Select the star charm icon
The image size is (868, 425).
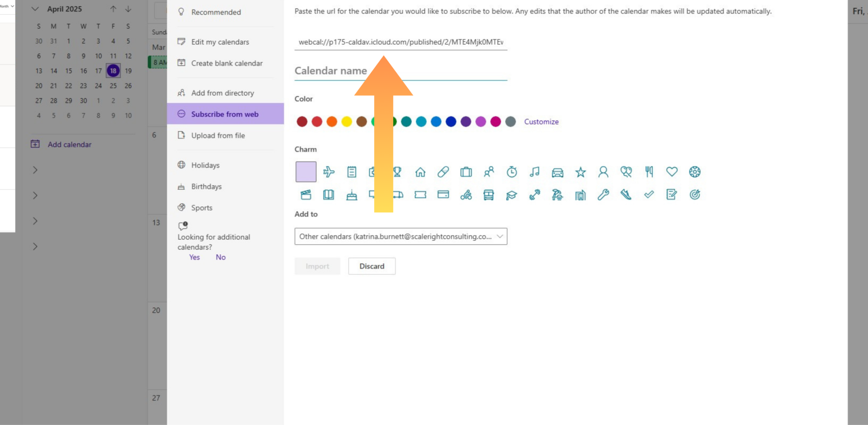[580, 172]
